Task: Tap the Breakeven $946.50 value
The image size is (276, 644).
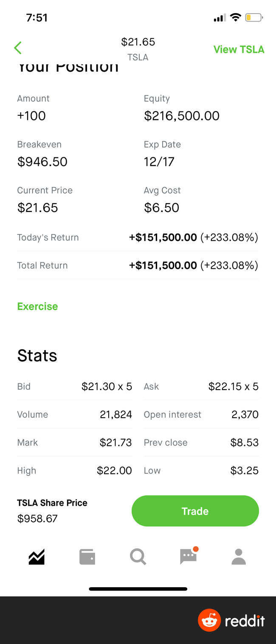Action: pyautogui.click(x=42, y=162)
